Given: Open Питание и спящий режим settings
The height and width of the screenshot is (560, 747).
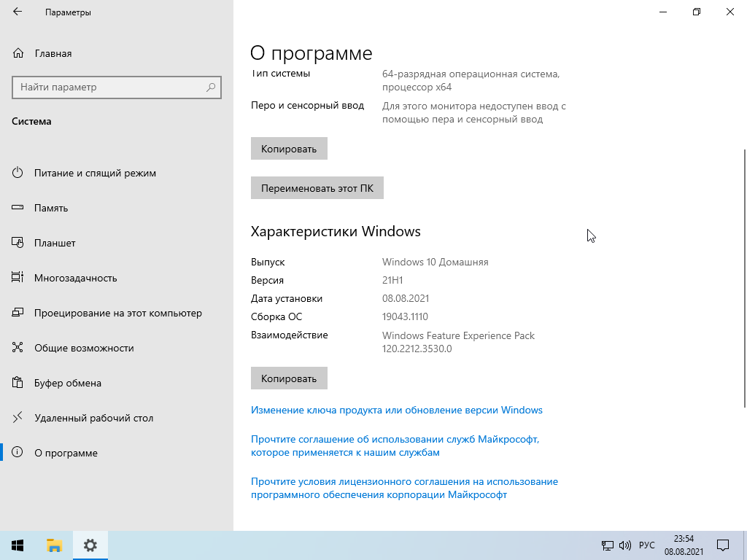Looking at the screenshot, I should coord(95,173).
